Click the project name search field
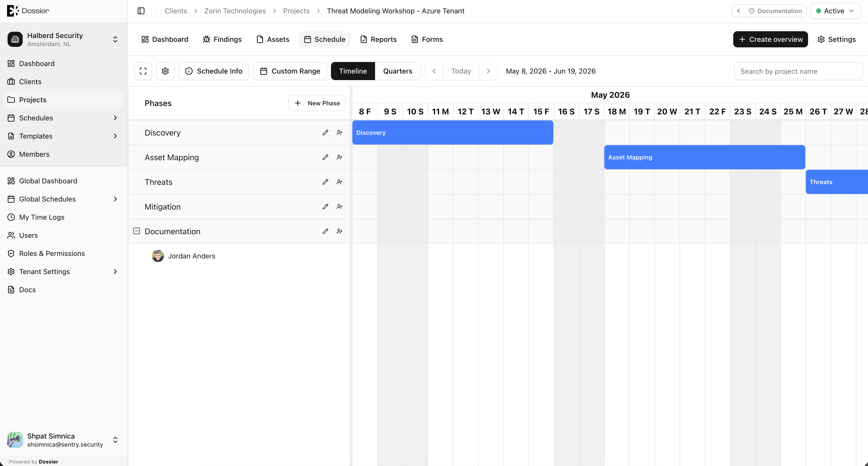Screen dimensions: 868x466 (x=798, y=71)
